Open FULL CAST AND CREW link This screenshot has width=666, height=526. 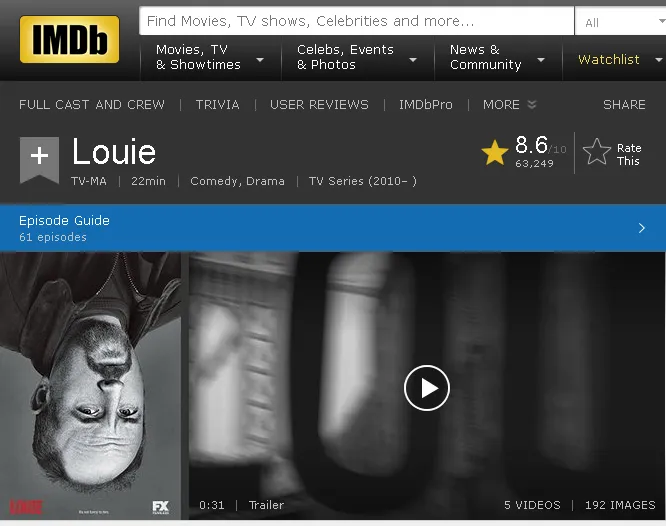point(92,105)
